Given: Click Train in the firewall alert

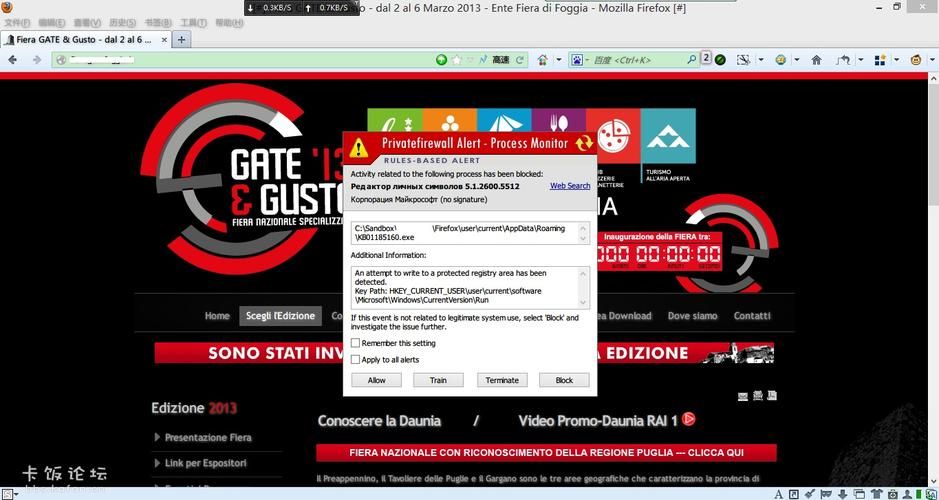Looking at the screenshot, I should pyautogui.click(x=438, y=380).
